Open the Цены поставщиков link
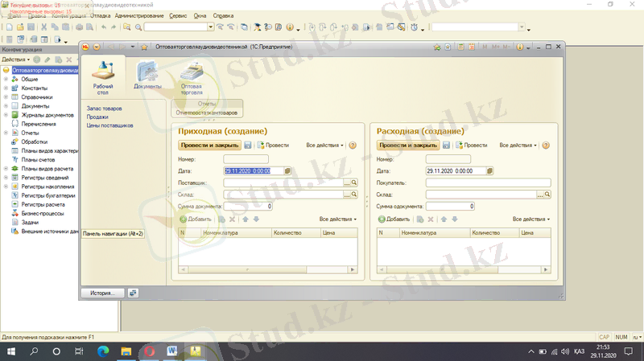Viewport: 644px width, 361px height. (x=110, y=125)
